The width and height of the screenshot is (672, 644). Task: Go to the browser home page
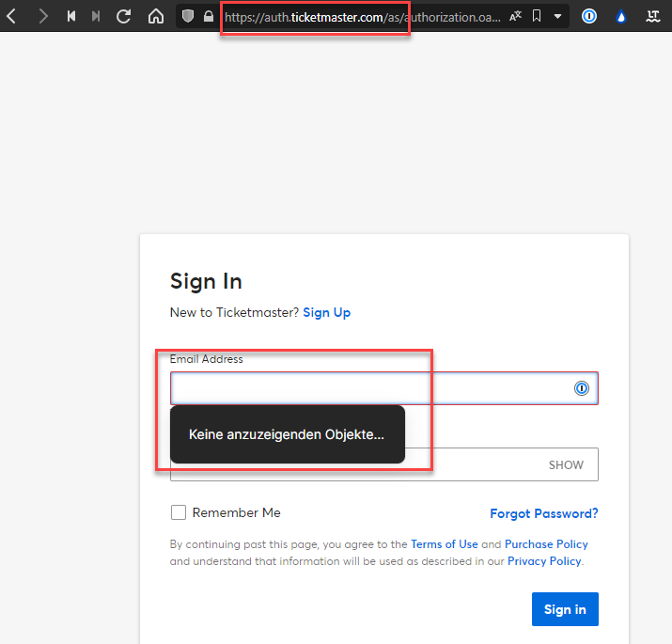[x=156, y=16]
